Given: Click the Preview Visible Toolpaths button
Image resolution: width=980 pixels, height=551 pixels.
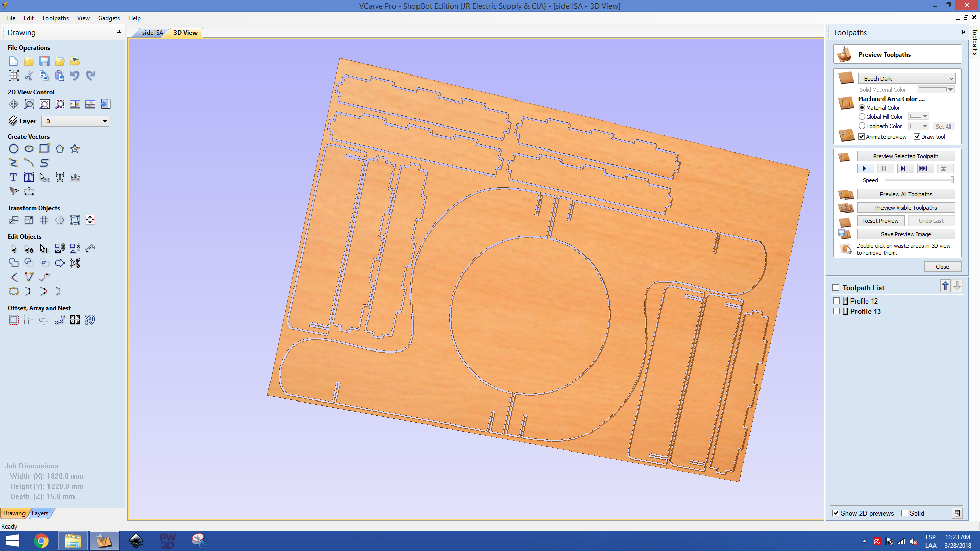Looking at the screenshot, I should pyautogui.click(x=906, y=208).
